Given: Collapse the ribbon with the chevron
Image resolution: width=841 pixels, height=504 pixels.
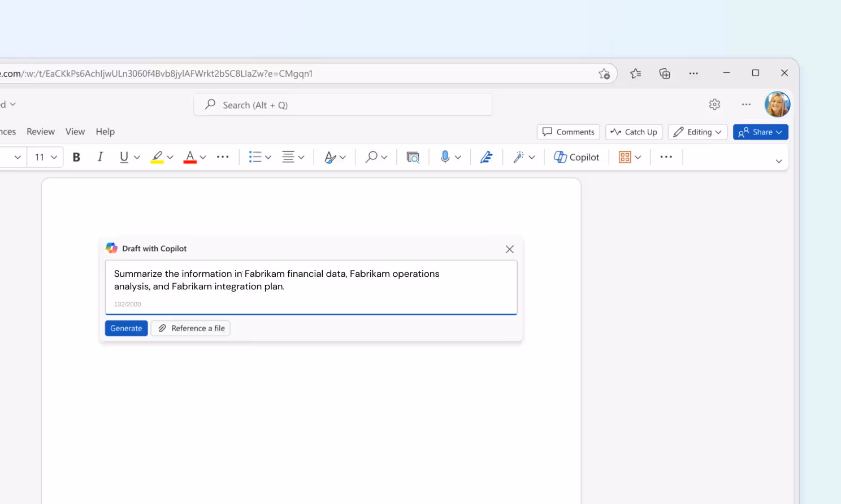Looking at the screenshot, I should pos(779,161).
